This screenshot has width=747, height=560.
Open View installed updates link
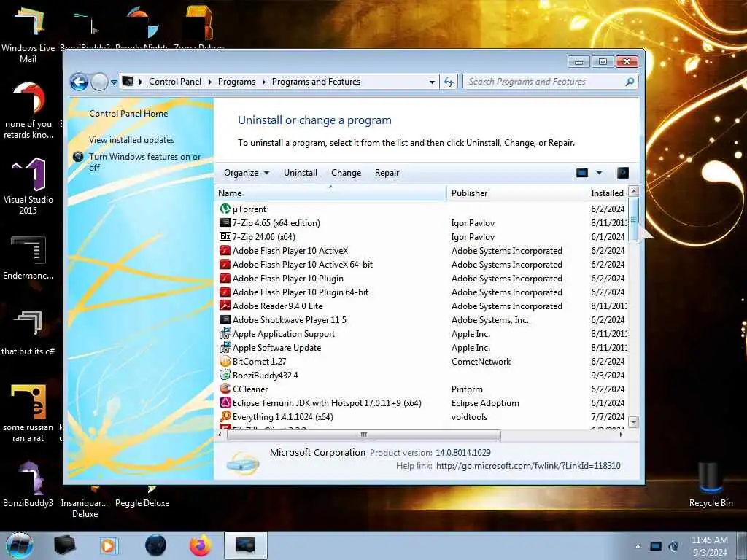tap(131, 139)
